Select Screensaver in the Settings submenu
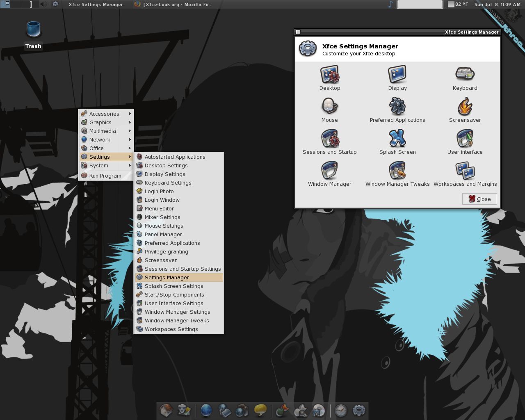Image resolution: width=525 pixels, height=420 pixels. 179,260
